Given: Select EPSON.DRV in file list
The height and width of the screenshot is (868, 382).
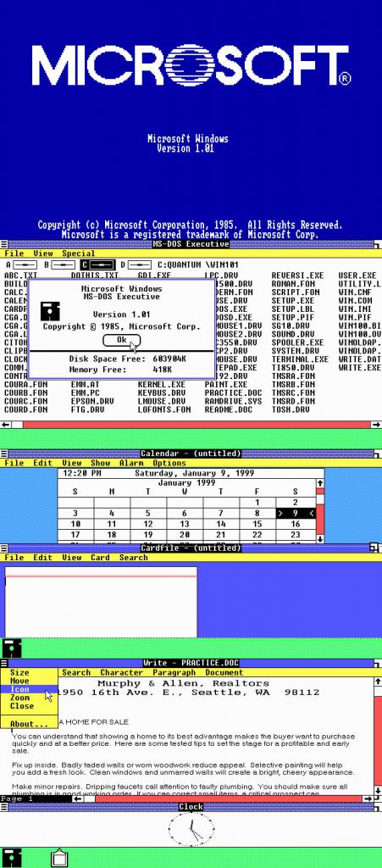Looking at the screenshot, I should (92, 401).
